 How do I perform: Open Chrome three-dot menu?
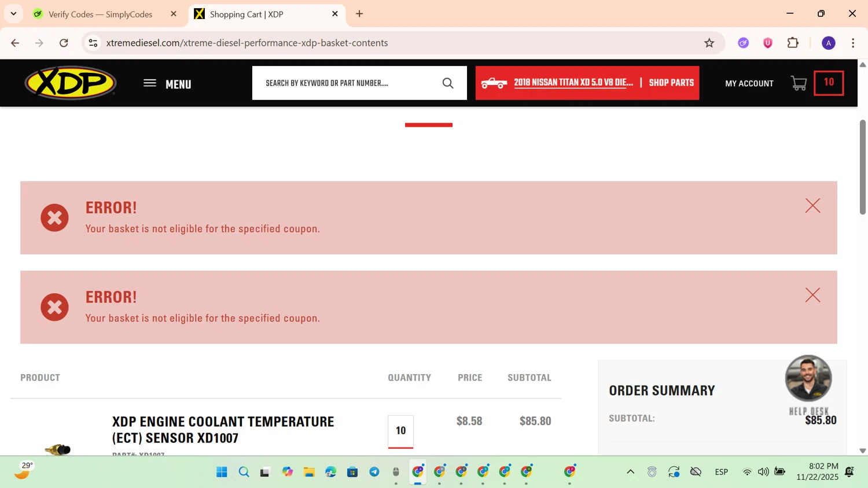coord(853,43)
